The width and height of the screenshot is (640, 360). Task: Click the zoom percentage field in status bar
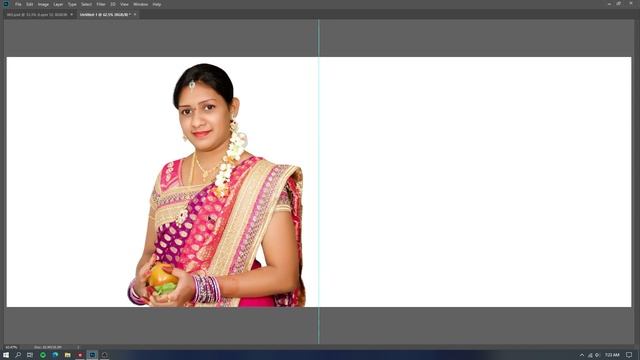tap(11, 347)
